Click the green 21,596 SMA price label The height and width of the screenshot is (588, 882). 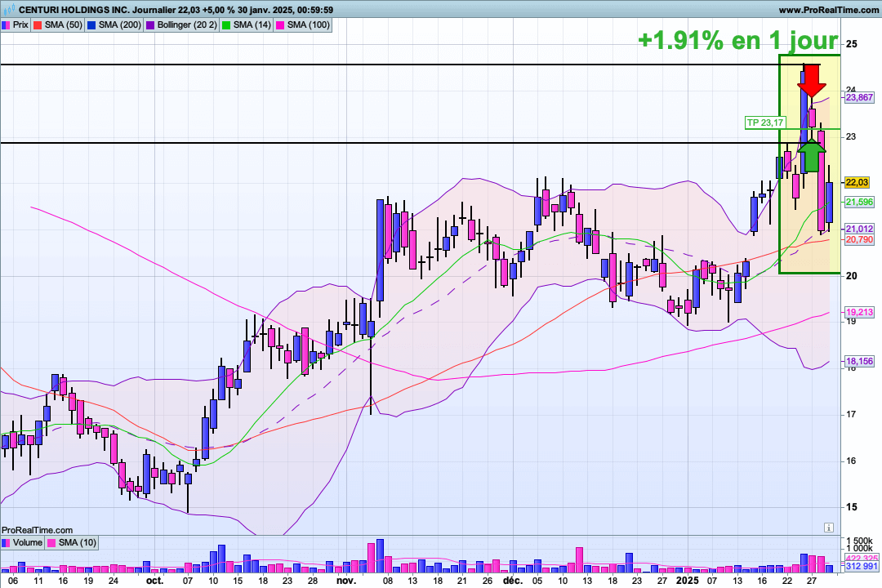pyautogui.click(x=859, y=202)
